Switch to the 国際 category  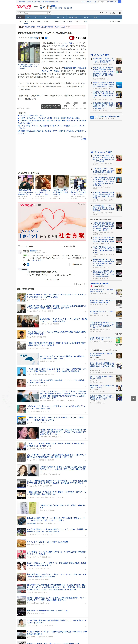pos(32,21)
